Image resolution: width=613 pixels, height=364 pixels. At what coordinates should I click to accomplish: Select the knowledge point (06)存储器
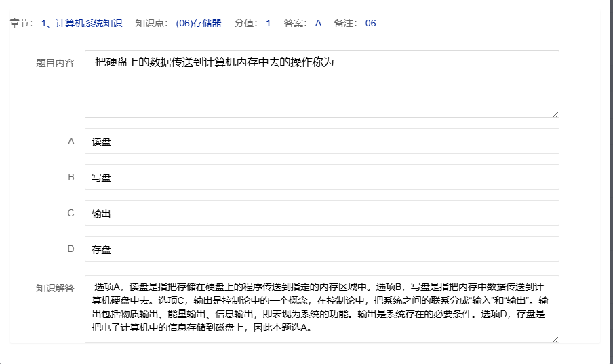coord(198,23)
